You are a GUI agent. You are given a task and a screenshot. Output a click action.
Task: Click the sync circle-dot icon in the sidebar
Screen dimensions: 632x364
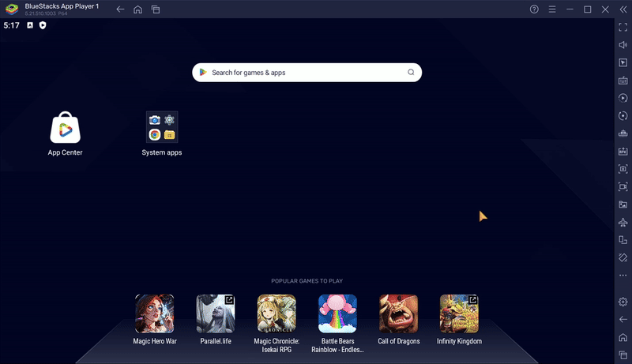coord(623,115)
